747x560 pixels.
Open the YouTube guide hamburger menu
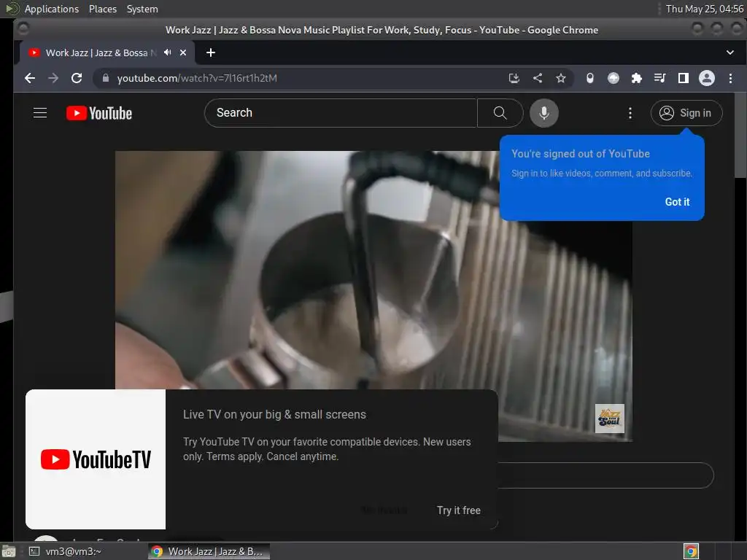(40, 113)
